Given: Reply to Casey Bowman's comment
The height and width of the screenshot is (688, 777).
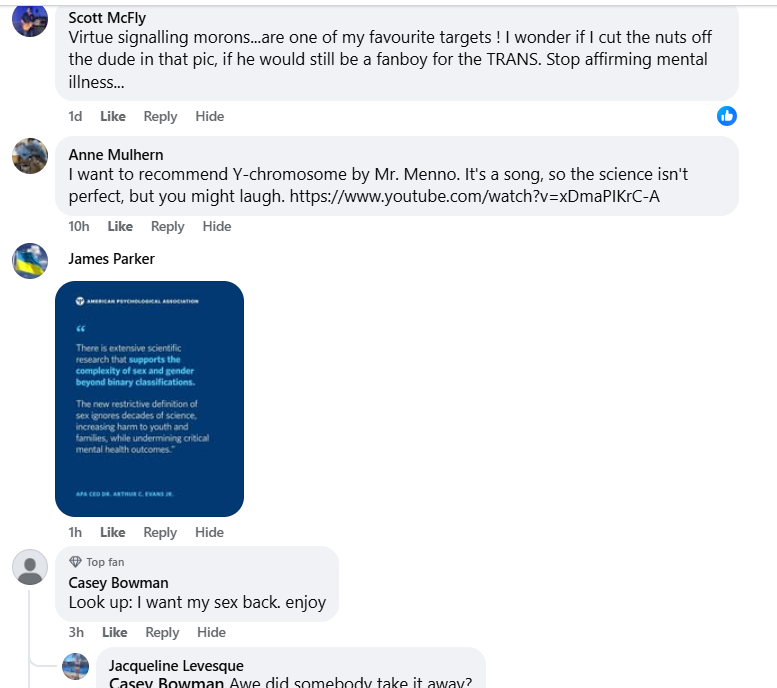Looking at the screenshot, I should click(162, 632).
